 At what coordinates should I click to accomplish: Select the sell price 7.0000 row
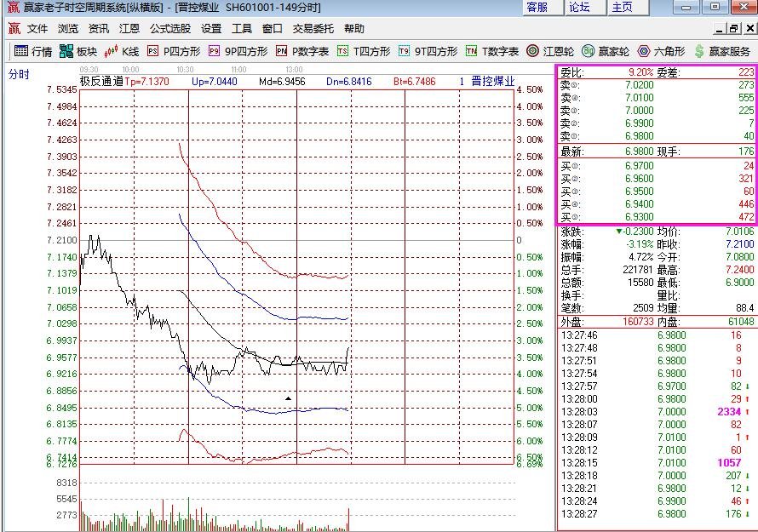[x=657, y=110]
